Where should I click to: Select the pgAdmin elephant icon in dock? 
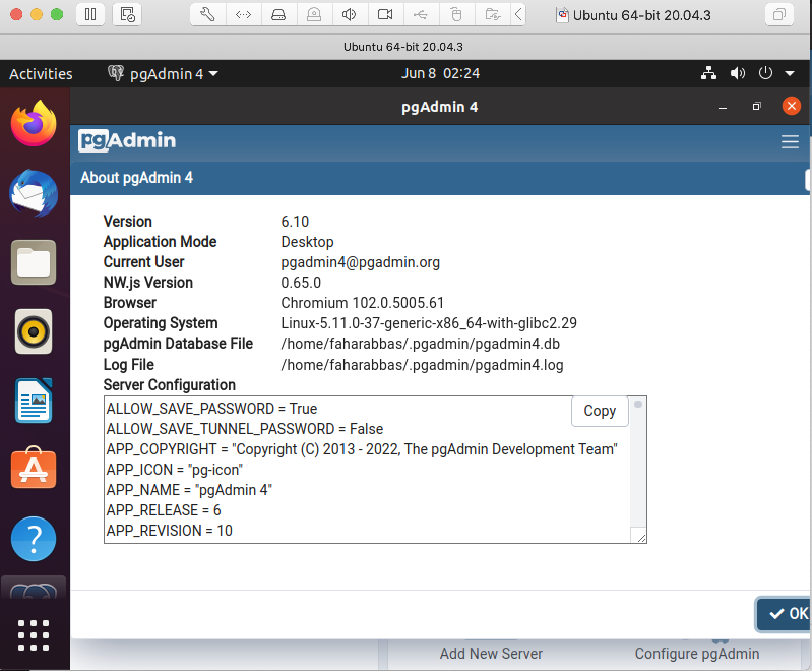(x=34, y=590)
